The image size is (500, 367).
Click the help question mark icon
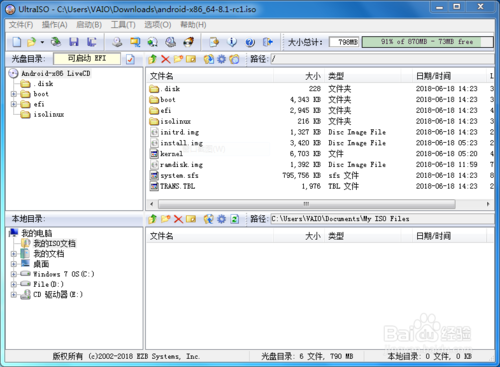[x=250, y=42]
